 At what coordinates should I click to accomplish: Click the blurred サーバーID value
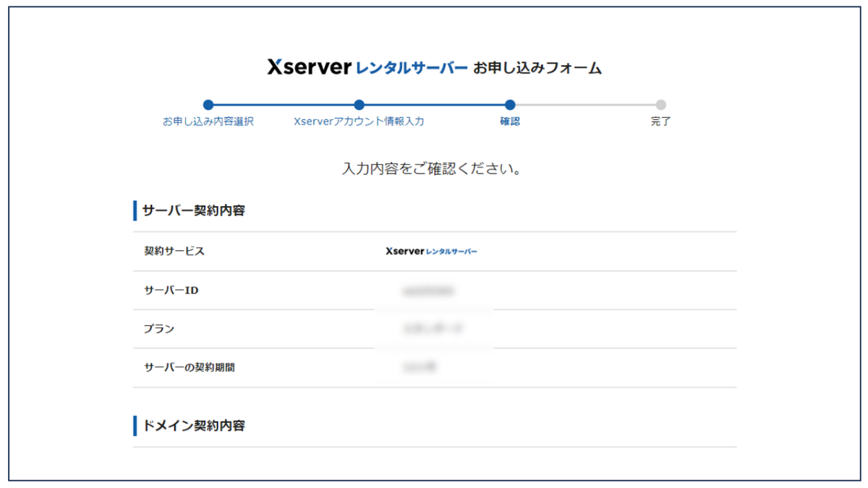[x=428, y=291]
